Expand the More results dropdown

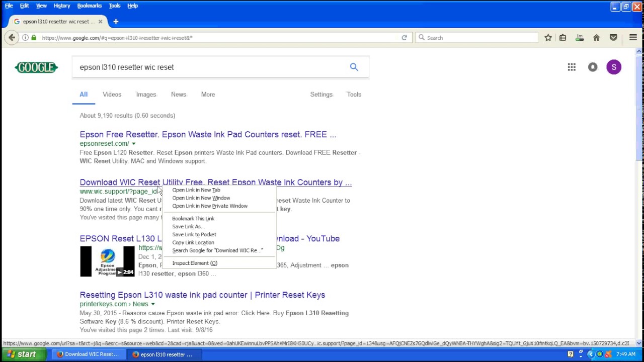click(208, 95)
